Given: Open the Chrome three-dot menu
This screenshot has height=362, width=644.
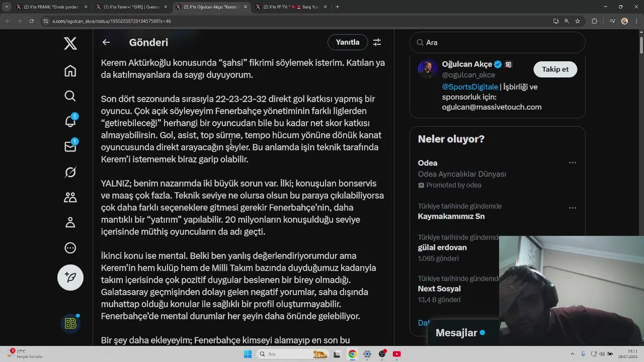Looking at the screenshot, I should pyautogui.click(x=636, y=21).
